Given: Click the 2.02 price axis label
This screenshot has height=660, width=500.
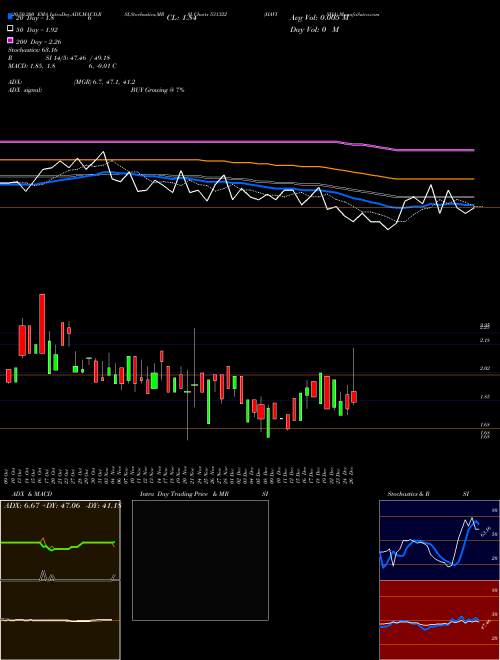Looking at the screenshot, I should pyautogui.click(x=484, y=368).
